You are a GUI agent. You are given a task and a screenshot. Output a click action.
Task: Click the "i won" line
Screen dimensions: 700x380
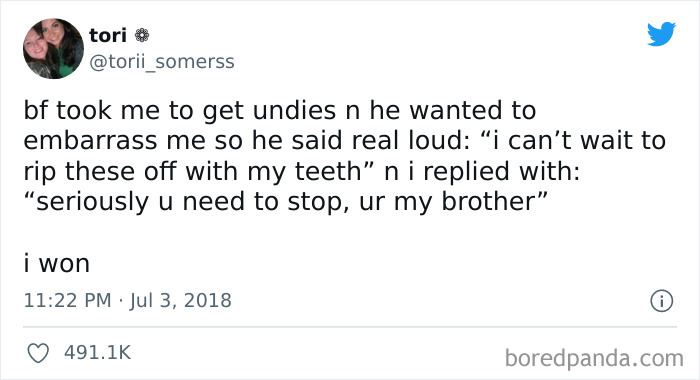coord(57,263)
